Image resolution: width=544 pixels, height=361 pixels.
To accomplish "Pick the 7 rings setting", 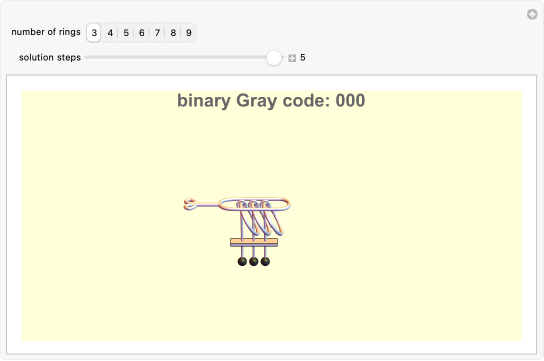I will [x=157, y=33].
